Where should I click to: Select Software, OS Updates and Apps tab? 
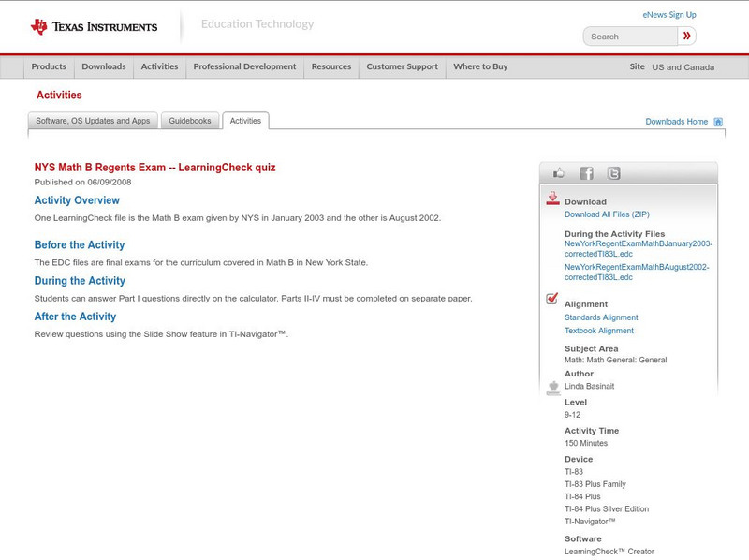93,121
